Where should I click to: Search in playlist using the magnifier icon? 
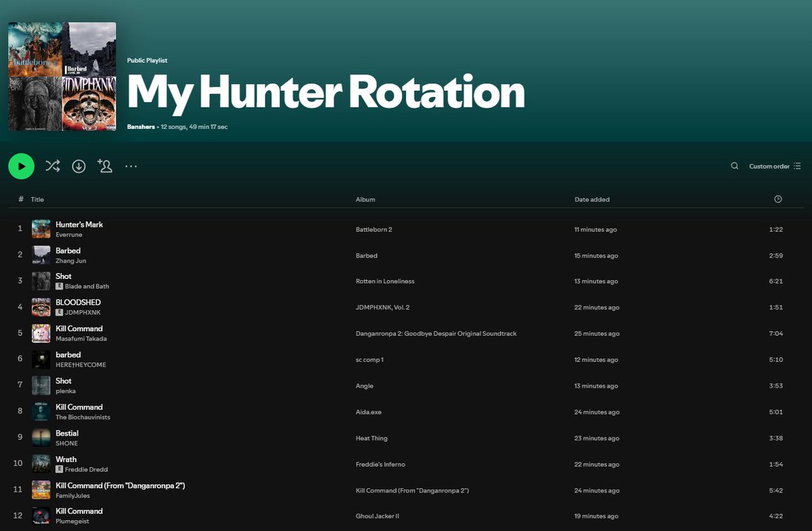pos(734,166)
